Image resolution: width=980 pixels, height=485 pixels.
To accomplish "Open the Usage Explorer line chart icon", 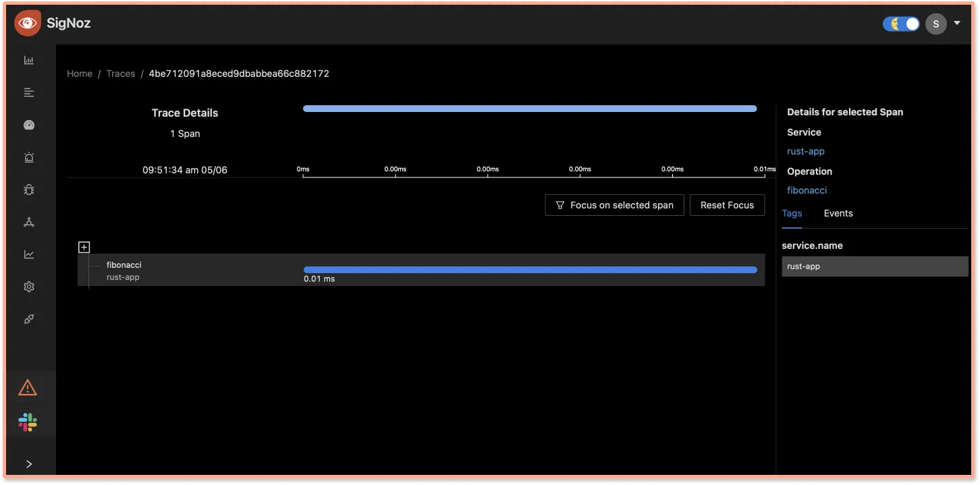I will pyautogui.click(x=29, y=254).
